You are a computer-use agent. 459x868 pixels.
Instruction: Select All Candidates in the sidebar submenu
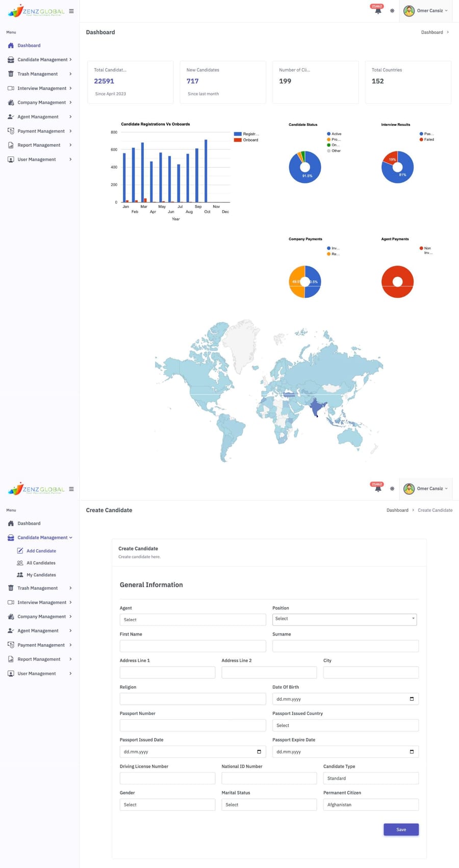click(41, 563)
